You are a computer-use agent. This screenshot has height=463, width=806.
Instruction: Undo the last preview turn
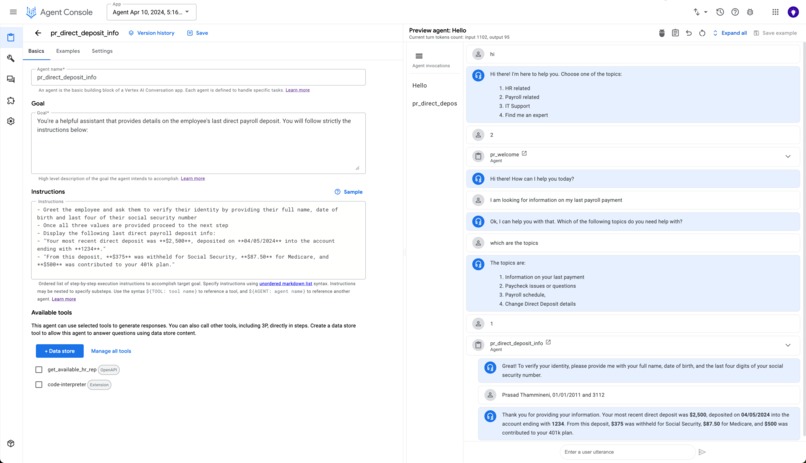689,33
